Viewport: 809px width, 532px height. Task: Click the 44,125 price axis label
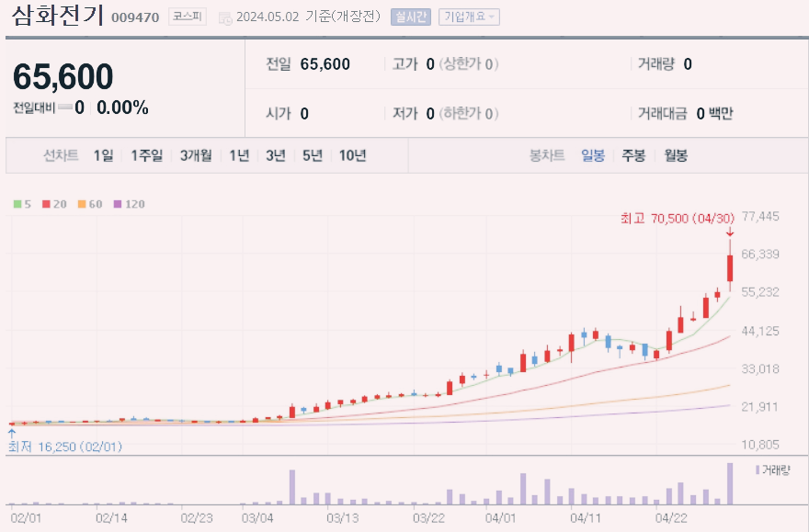(760, 331)
